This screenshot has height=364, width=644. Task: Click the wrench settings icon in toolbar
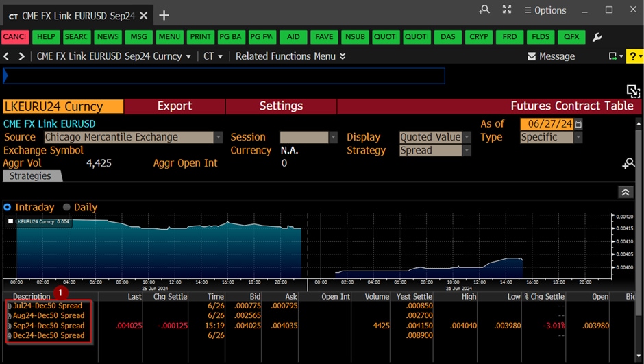point(597,37)
